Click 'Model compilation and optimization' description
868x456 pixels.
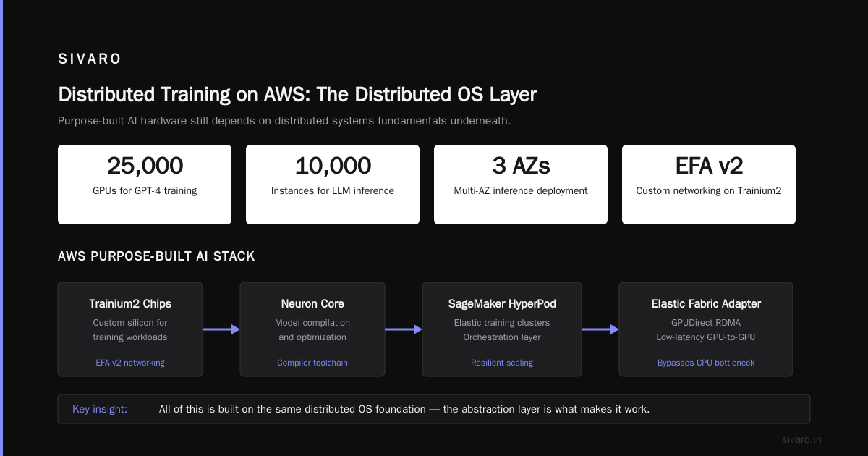coord(312,330)
